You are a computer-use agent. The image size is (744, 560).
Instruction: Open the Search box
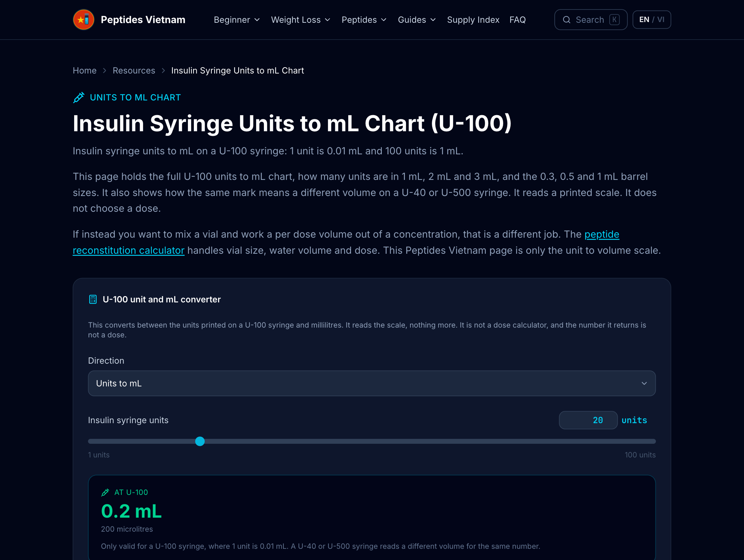(591, 20)
